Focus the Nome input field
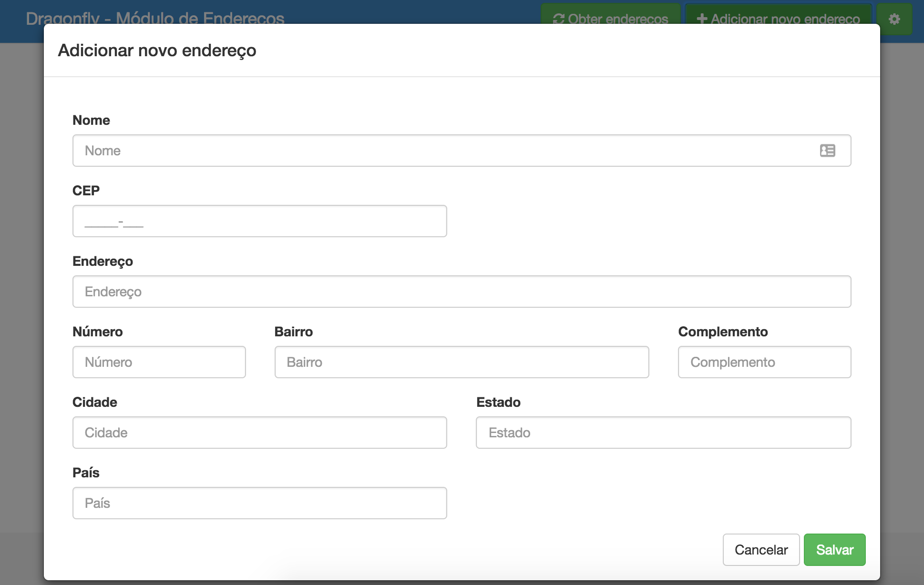 pos(462,151)
